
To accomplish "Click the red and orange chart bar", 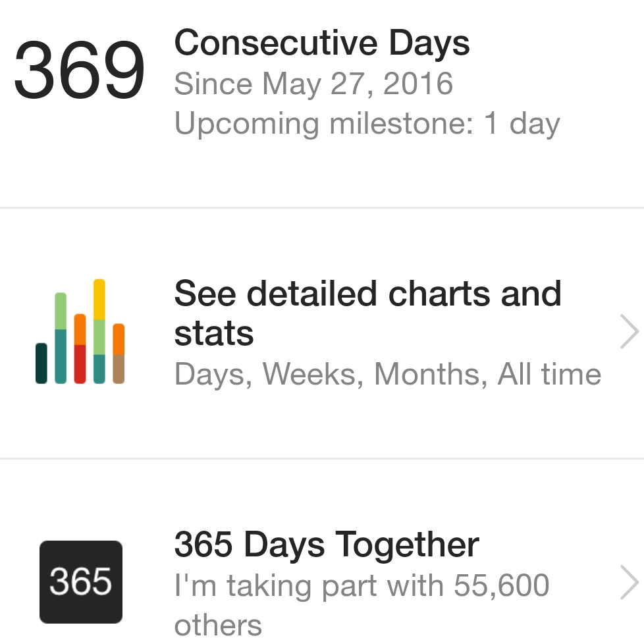I will (80, 349).
